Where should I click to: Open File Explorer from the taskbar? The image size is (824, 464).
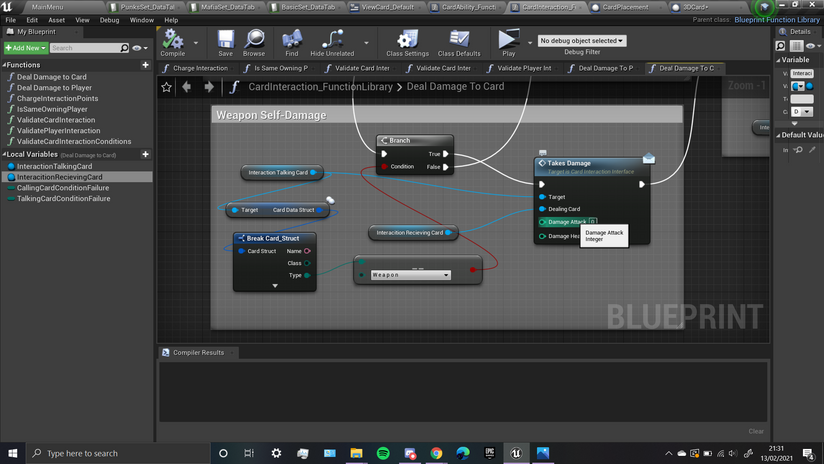(x=356, y=453)
